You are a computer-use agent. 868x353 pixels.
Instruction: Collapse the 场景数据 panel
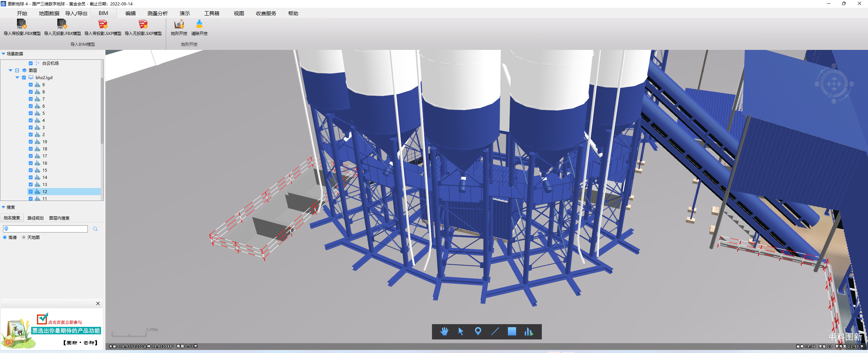(3, 54)
